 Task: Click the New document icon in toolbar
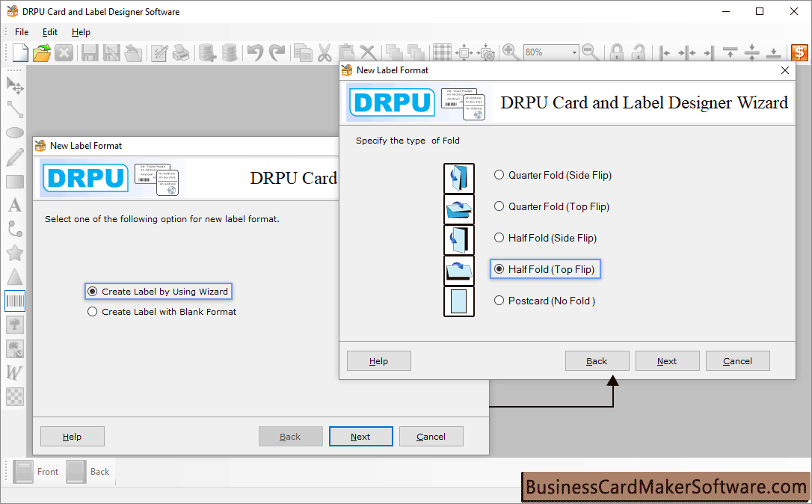coord(20,52)
